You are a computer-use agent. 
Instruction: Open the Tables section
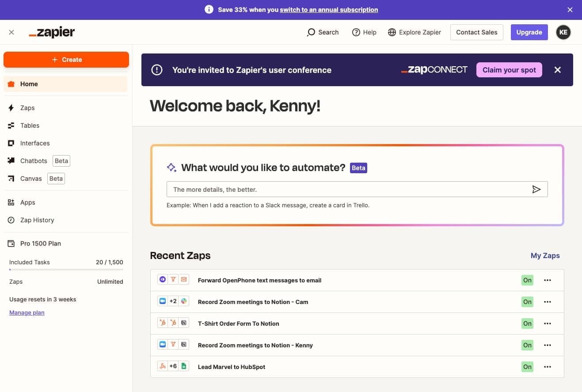(30, 125)
